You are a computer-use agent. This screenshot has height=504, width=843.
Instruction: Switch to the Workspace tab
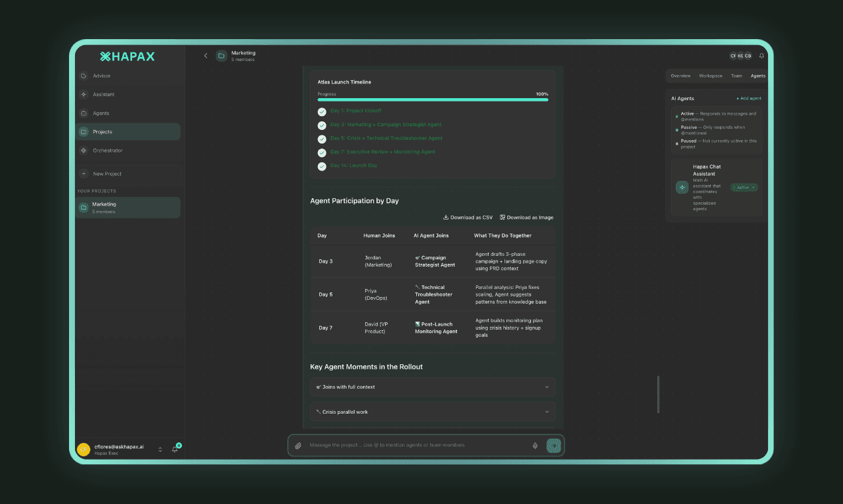point(710,76)
